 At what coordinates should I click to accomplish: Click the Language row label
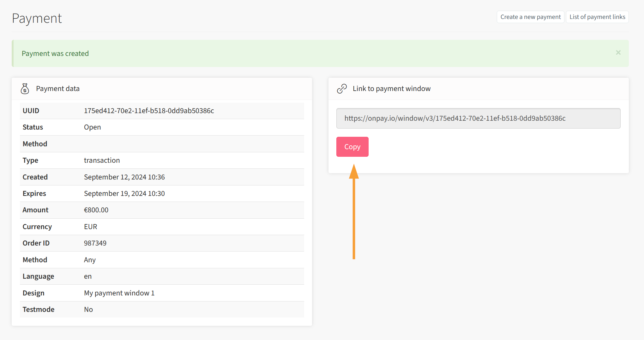(x=38, y=276)
